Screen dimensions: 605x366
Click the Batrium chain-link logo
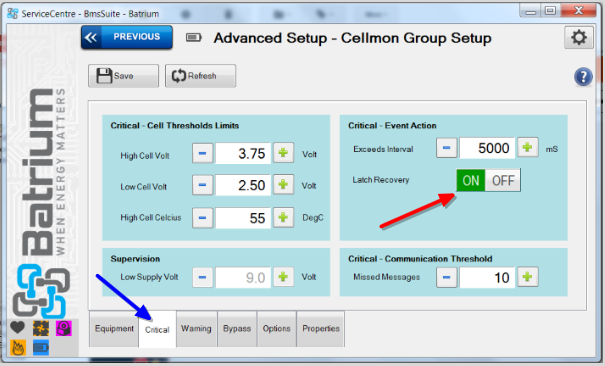pos(41,291)
